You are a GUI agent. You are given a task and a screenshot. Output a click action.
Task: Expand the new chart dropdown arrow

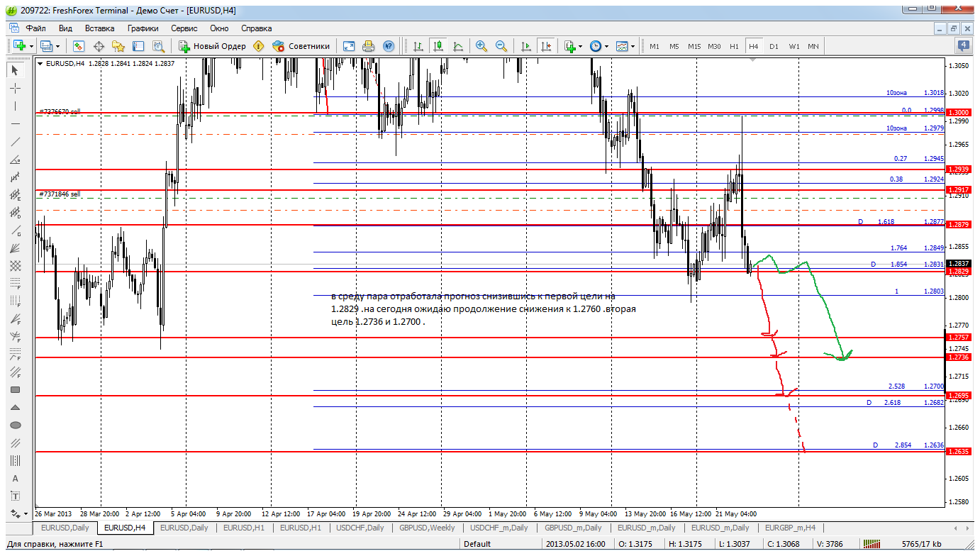(30, 46)
